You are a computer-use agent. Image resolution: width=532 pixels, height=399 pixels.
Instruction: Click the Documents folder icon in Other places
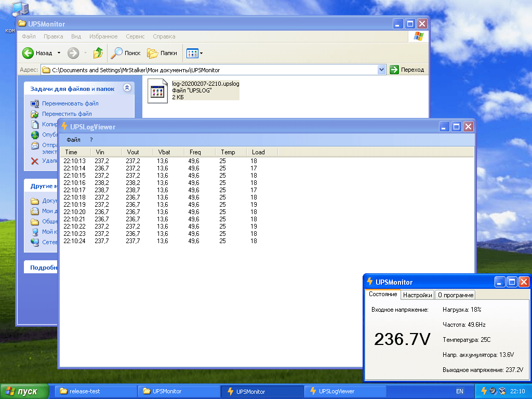point(35,201)
